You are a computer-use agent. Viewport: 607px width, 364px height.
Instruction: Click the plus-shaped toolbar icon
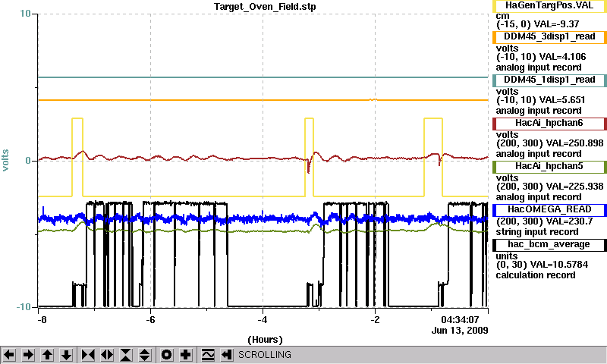pos(186,355)
